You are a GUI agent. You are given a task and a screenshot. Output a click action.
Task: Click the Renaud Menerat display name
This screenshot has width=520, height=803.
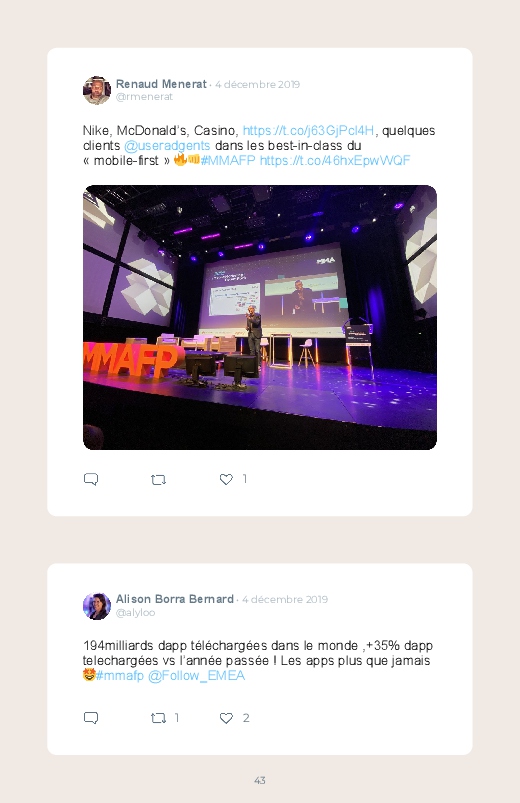click(161, 84)
